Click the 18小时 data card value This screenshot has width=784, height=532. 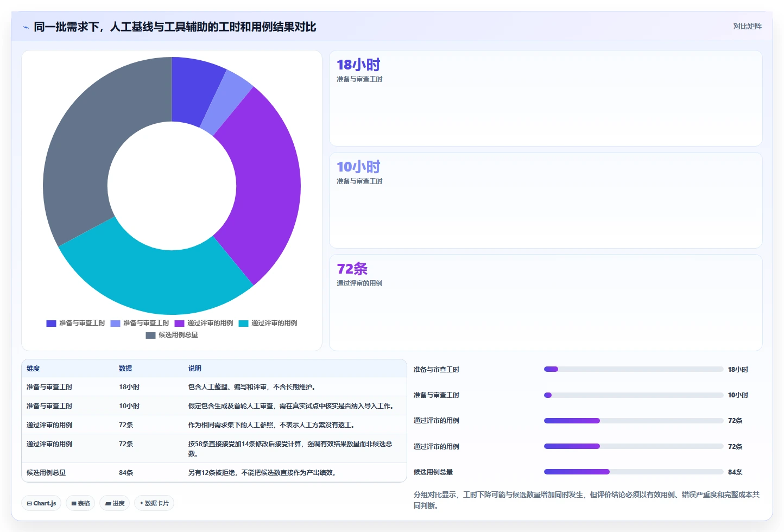[358, 65]
